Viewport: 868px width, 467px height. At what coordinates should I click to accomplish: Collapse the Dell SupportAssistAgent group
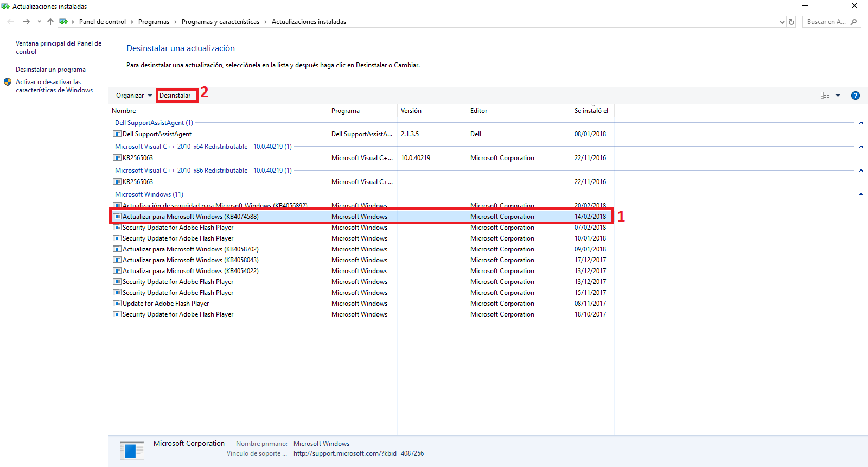pos(861,123)
